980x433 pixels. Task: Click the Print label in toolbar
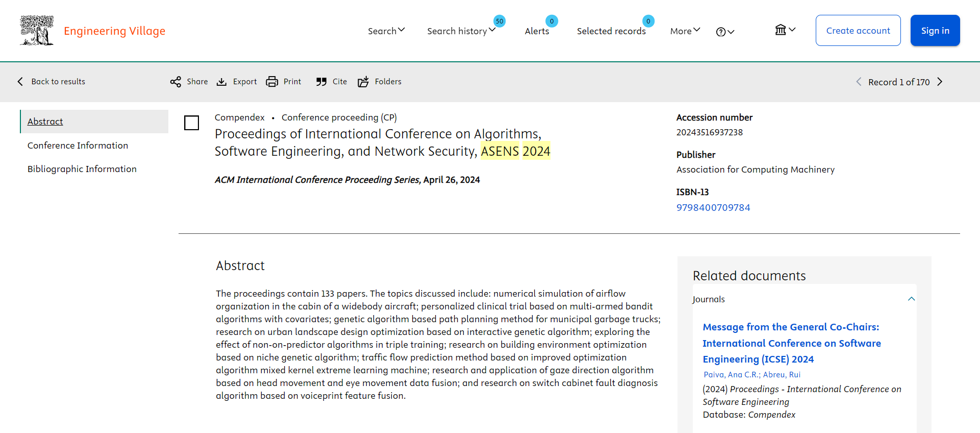click(292, 82)
